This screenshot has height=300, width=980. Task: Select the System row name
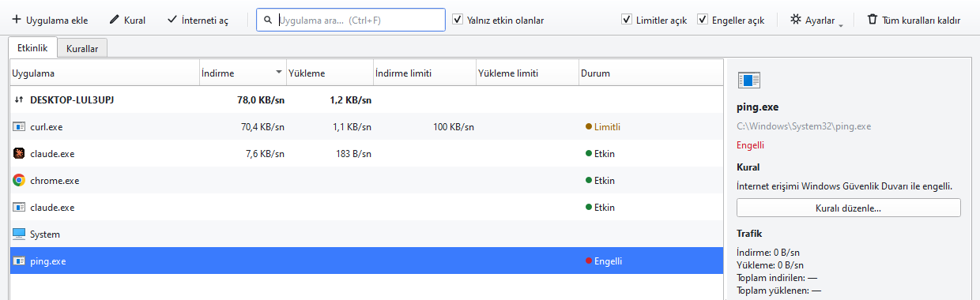[x=45, y=234]
